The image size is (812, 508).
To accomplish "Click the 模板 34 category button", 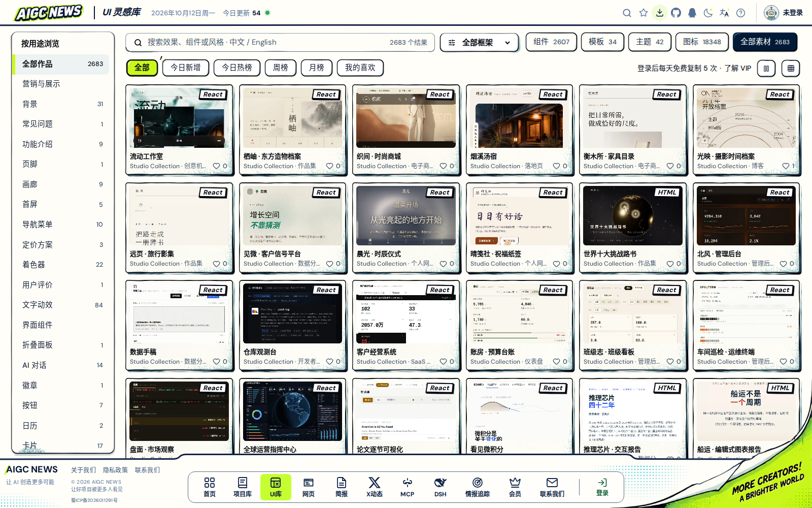I will pyautogui.click(x=602, y=42).
